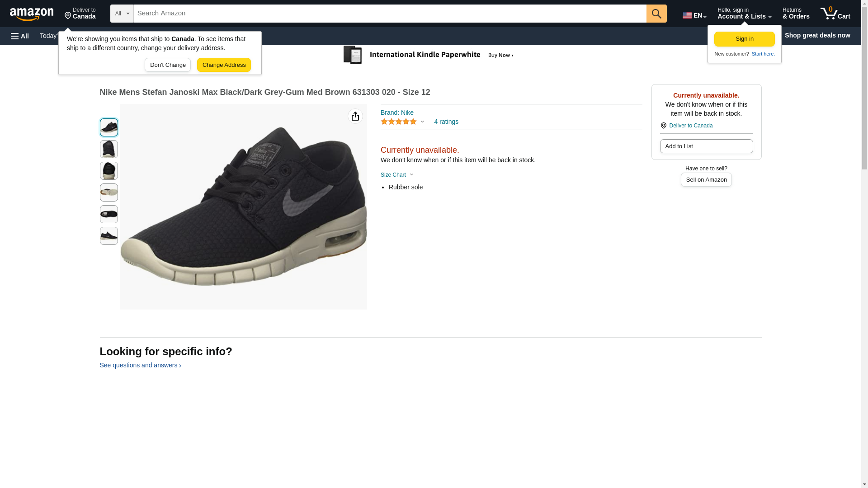Image resolution: width=868 pixels, height=488 pixels.
Task: Click the yellow Sign in button
Action: pyautogui.click(x=744, y=39)
